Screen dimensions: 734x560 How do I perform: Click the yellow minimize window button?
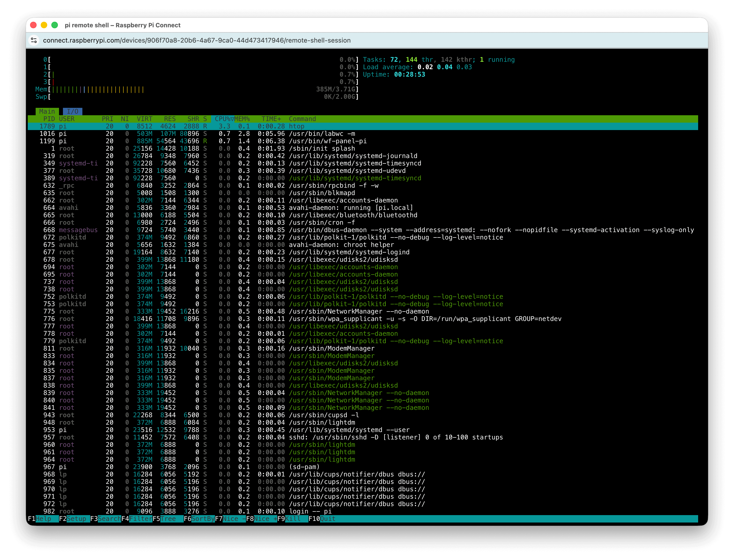[44, 25]
